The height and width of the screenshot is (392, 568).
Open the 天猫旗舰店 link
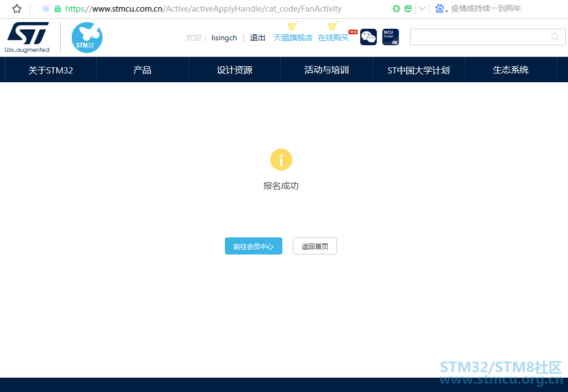click(293, 38)
